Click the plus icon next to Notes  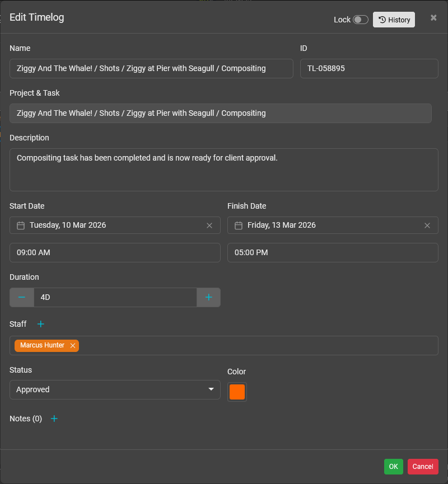point(54,419)
